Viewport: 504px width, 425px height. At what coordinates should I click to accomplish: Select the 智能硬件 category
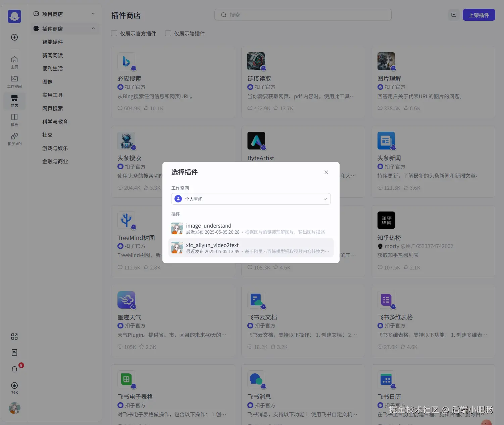coord(52,42)
